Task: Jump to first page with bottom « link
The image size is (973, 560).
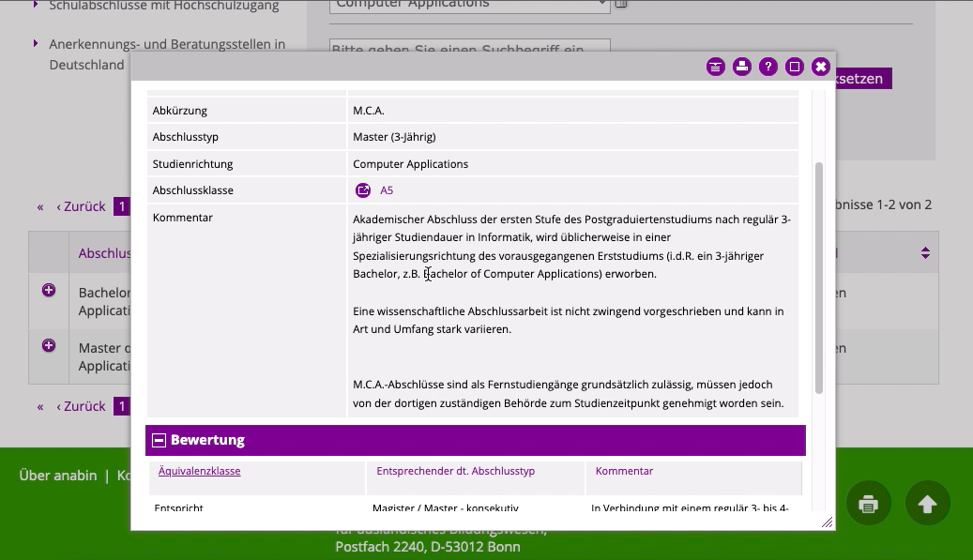Action: point(40,406)
